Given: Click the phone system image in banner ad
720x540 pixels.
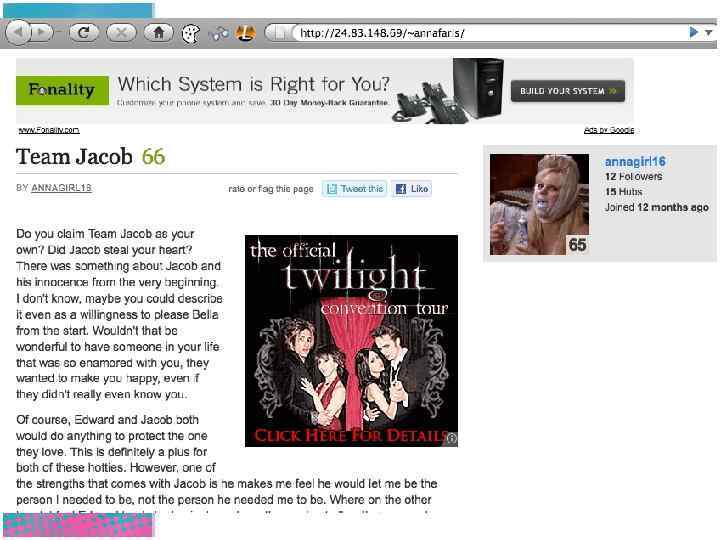Looking at the screenshot, I should pyautogui.click(x=448, y=91).
